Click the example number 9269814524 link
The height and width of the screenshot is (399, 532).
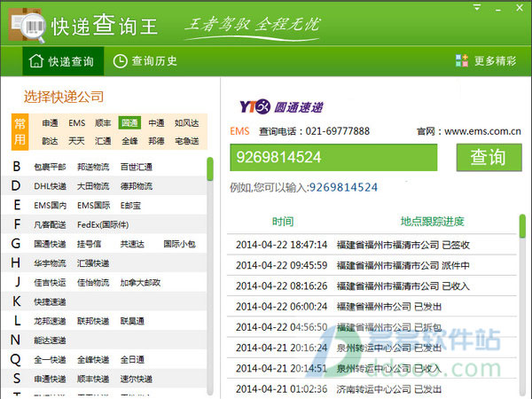coord(343,187)
